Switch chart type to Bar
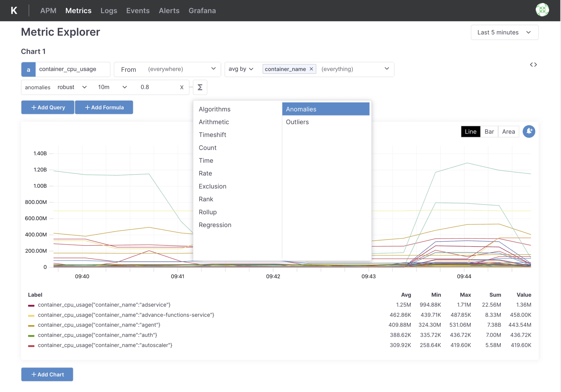The width and height of the screenshot is (561, 392). click(489, 132)
